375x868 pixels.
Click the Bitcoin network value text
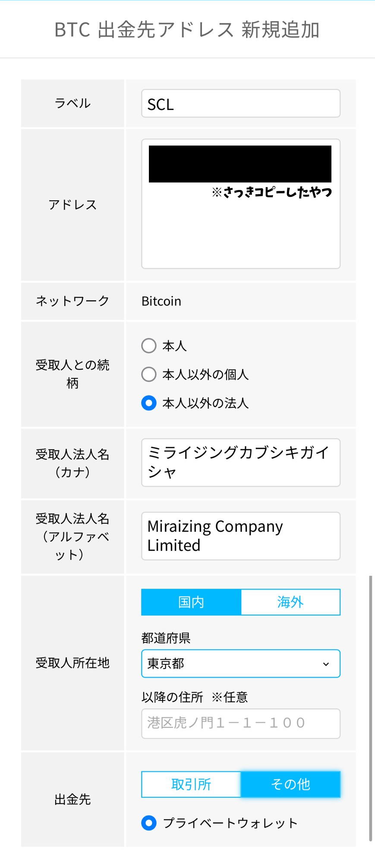point(161,301)
